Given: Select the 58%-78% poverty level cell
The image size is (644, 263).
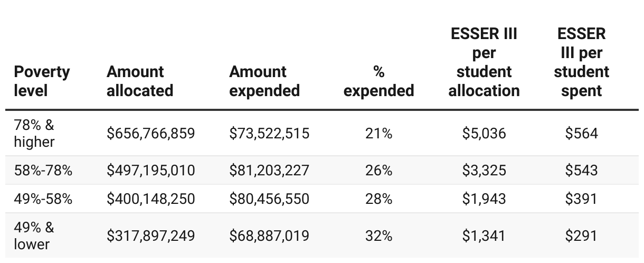Looking at the screenshot, I should pyautogui.click(x=43, y=170).
